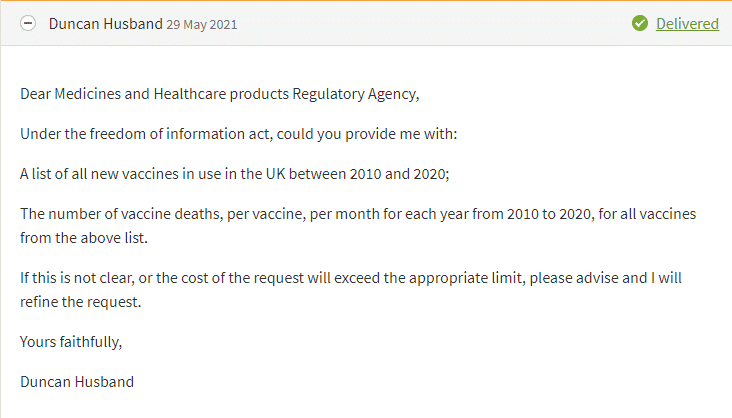The image size is (732, 418).
Task: Click the Duncan Husband signature at bottom
Action: (77, 382)
